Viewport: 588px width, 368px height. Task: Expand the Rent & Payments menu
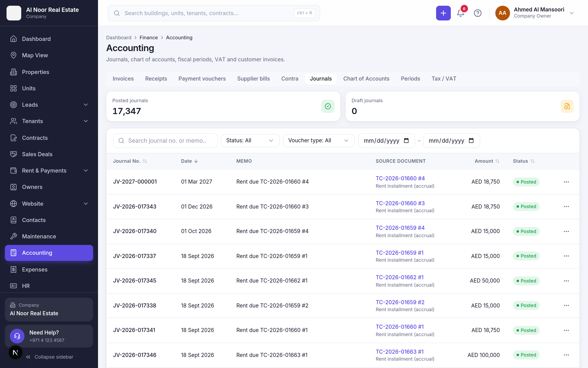tap(49, 171)
